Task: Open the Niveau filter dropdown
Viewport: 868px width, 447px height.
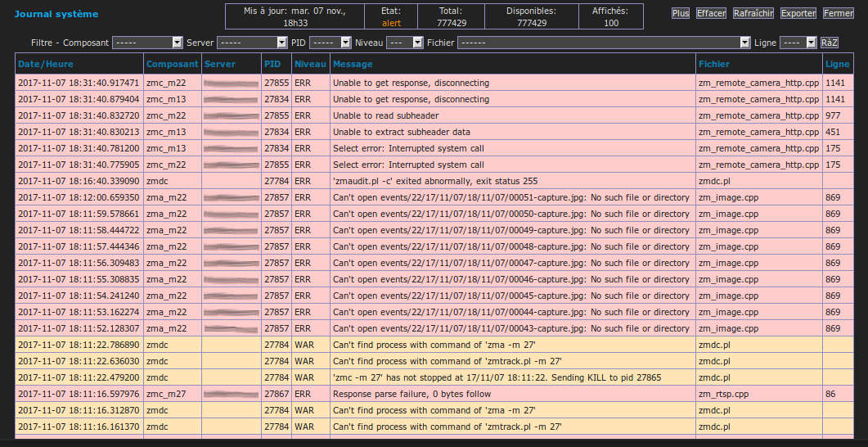Action: (x=405, y=43)
